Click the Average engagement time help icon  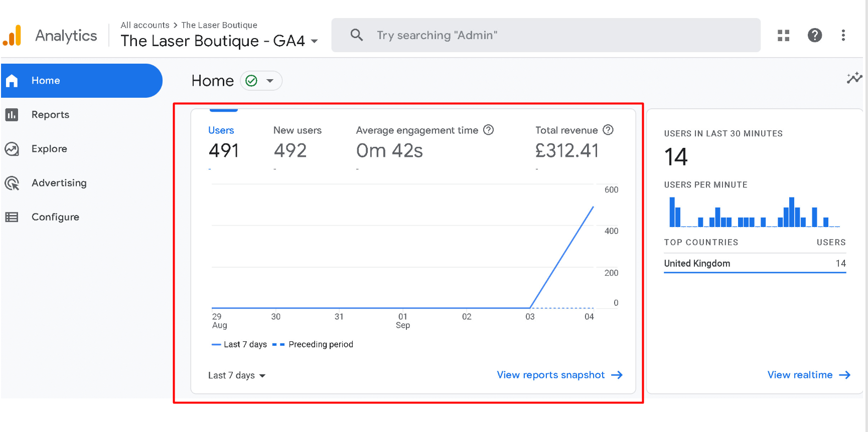pyautogui.click(x=488, y=130)
